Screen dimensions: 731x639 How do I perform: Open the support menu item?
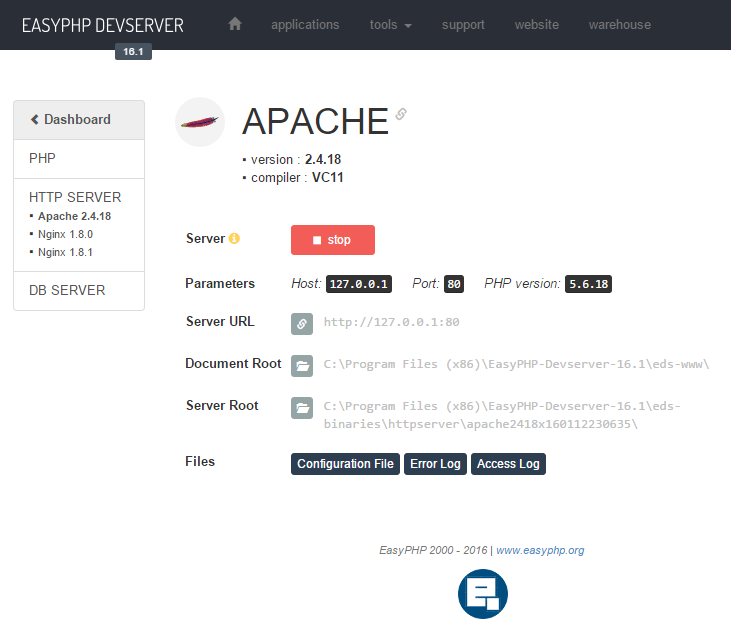[x=463, y=25]
